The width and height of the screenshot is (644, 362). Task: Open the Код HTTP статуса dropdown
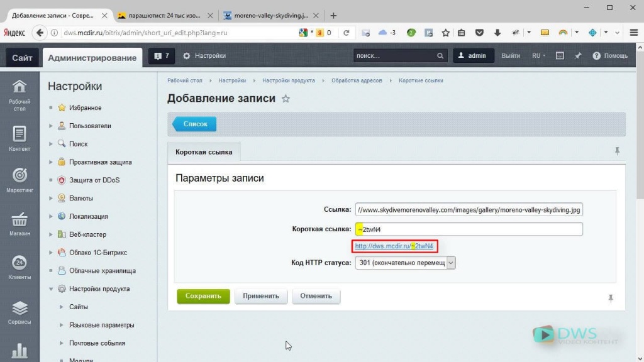[406, 263]
